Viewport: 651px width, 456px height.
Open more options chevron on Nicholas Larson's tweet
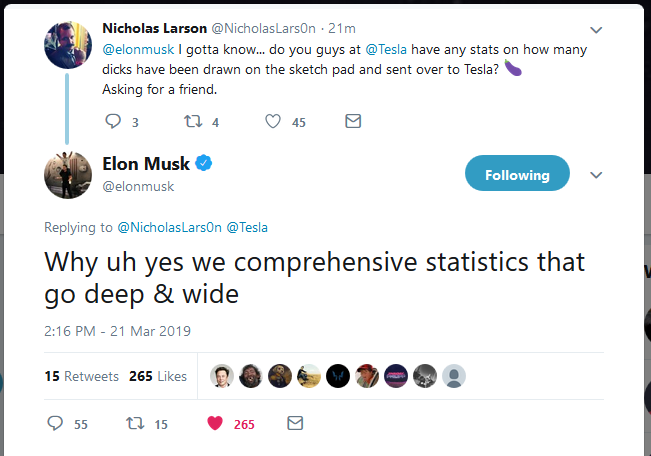596,30
